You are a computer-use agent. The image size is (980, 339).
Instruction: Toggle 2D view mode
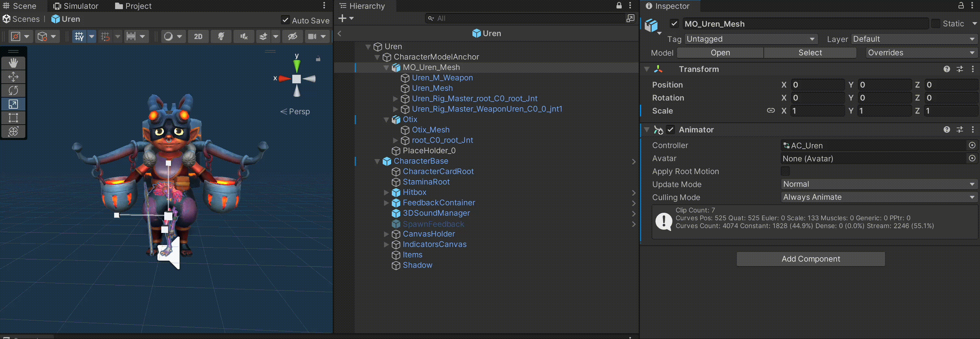tap(198, 36)
